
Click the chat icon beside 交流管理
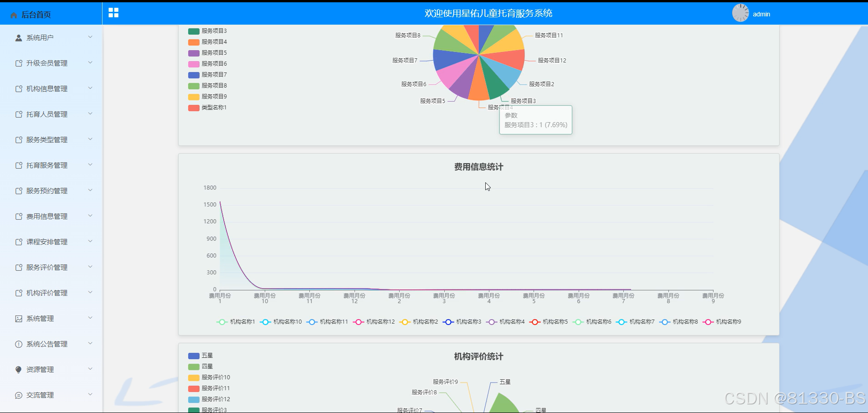tap(19, 395)
